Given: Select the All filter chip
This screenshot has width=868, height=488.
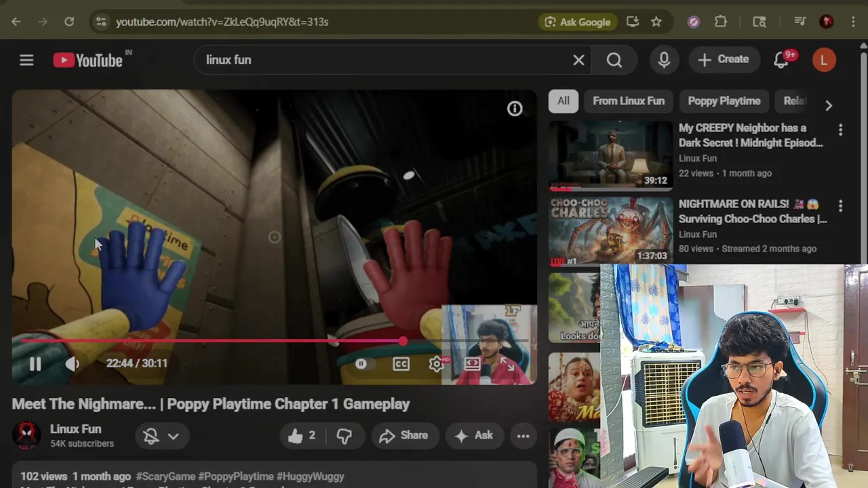Looking at the screenshot, I should (x=564, y=101).
